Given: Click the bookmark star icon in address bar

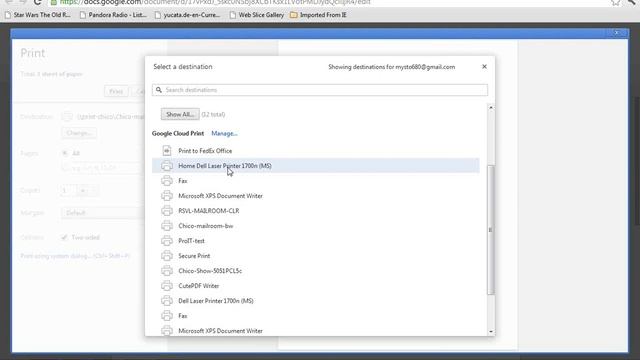Looking at the screenshot, I should pyautogui.click(x=615, y=2).
